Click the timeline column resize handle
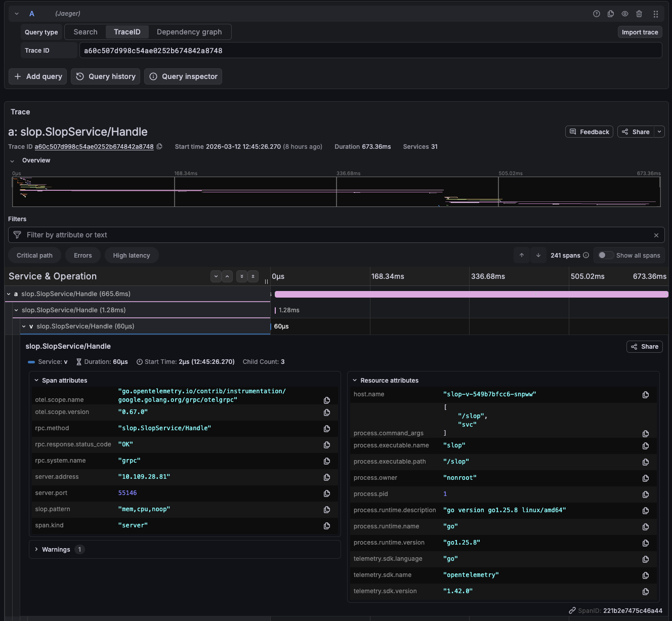The image size is (672, 621). coord(267,281)
